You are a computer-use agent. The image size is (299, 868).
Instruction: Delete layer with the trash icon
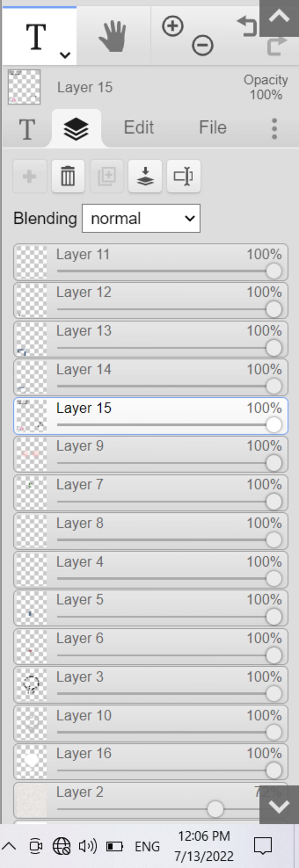(68, 176)
